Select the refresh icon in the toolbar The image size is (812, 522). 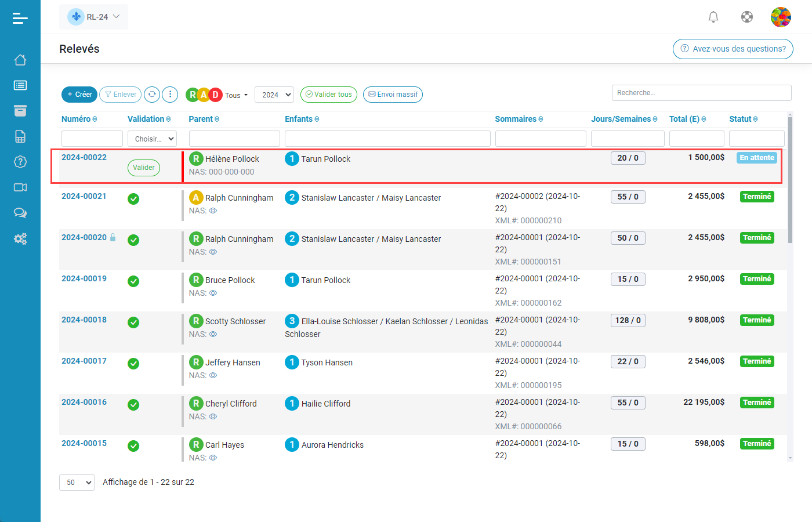152,94
